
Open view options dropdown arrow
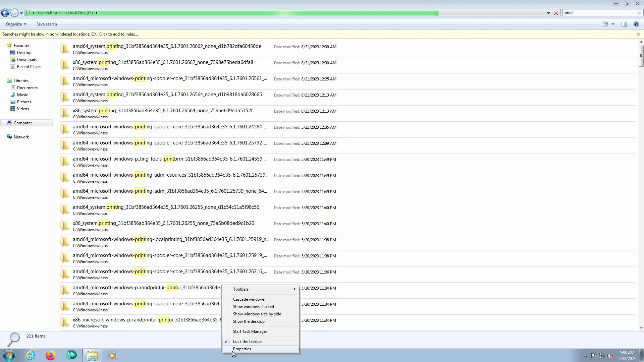click(x=613, y=24)
